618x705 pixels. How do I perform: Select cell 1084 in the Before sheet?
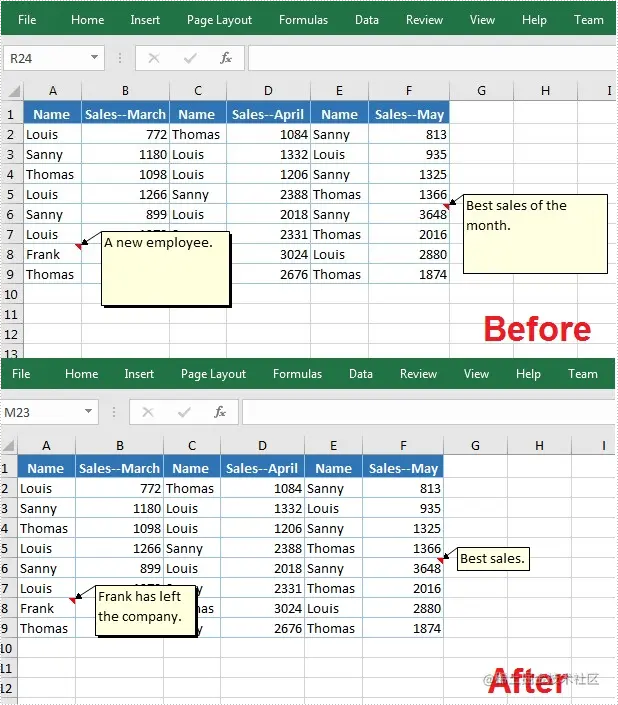point(268,134)
